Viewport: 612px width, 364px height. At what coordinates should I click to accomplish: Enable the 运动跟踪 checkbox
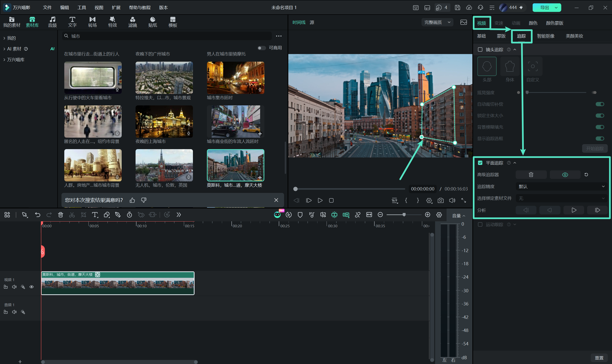(480, 224)
